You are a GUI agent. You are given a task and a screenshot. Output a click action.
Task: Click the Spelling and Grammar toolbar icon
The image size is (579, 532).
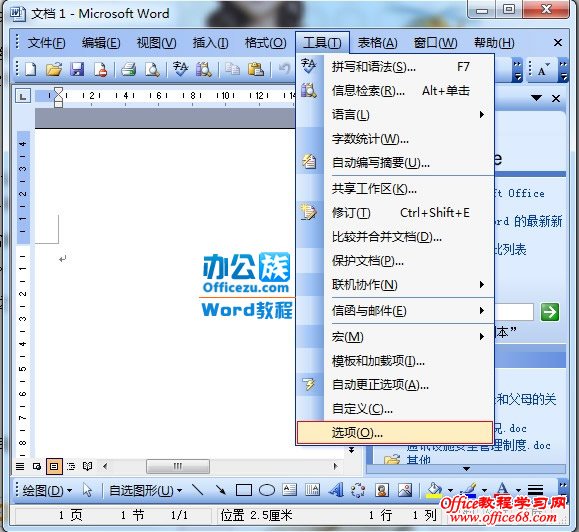coord(180,69)
